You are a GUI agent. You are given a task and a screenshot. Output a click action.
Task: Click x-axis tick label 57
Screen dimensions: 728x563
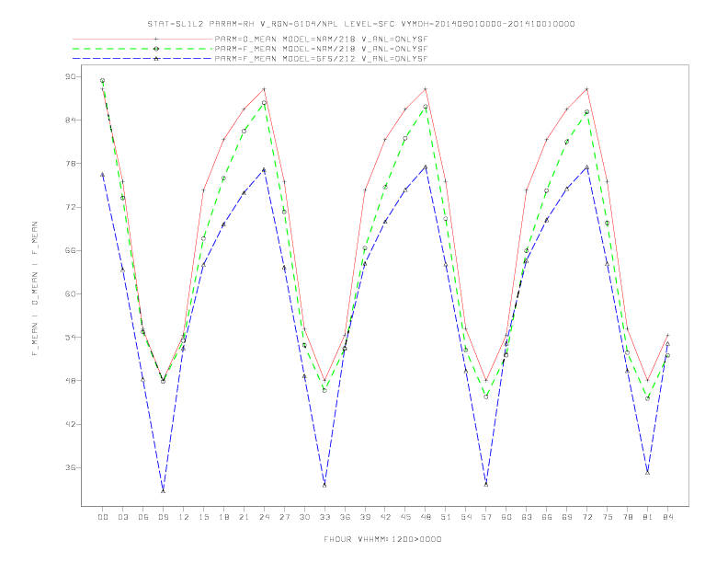click(x=486, y=517)
